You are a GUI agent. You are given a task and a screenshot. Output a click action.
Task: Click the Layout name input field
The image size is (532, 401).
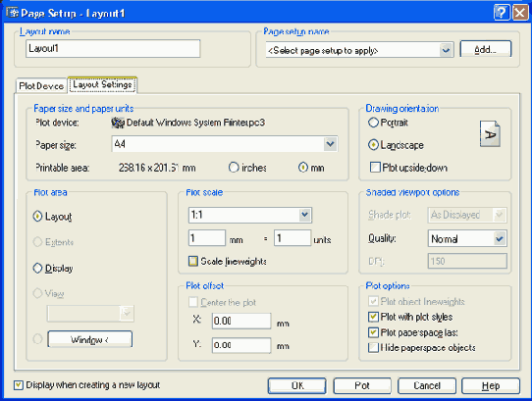coord(113,48)
